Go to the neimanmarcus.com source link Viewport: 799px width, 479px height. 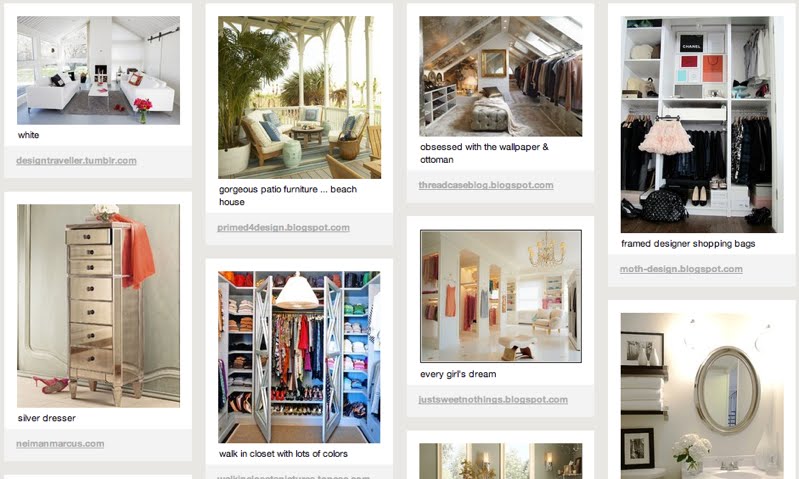pos(60,444)
